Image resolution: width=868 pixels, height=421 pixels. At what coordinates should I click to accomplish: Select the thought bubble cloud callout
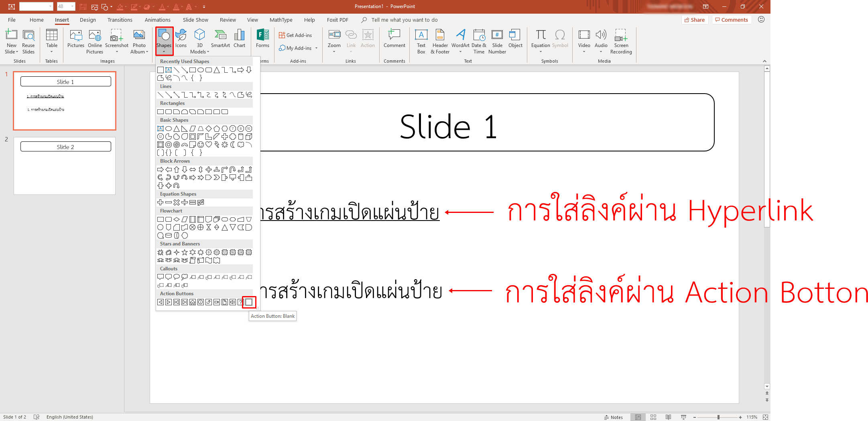pos(185,277)
